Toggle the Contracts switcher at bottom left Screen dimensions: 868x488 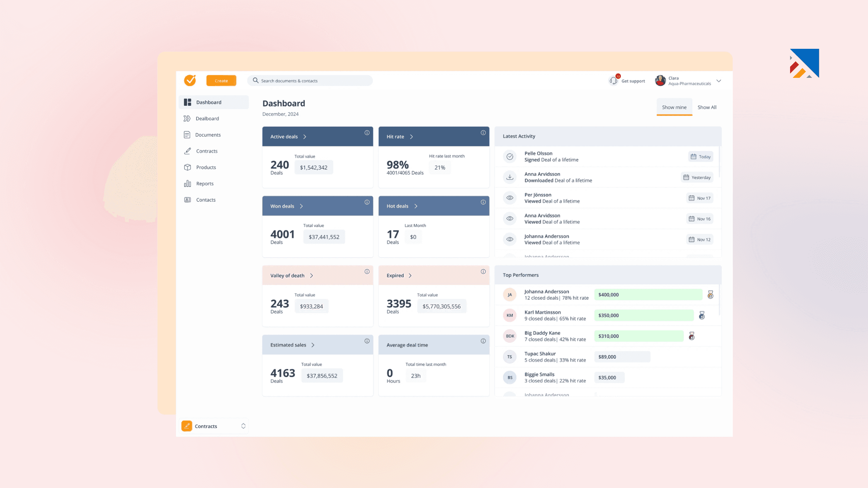click(243, 426)
